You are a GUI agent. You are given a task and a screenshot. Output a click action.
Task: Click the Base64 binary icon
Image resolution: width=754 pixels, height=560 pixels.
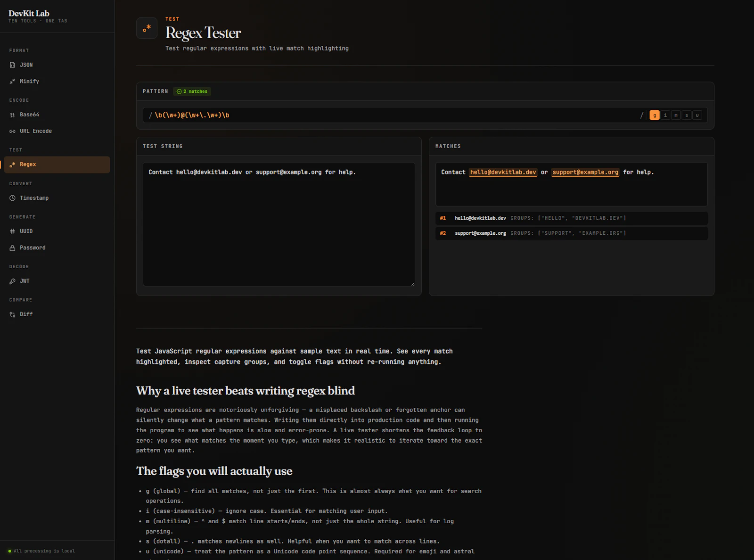click(12, 115)
